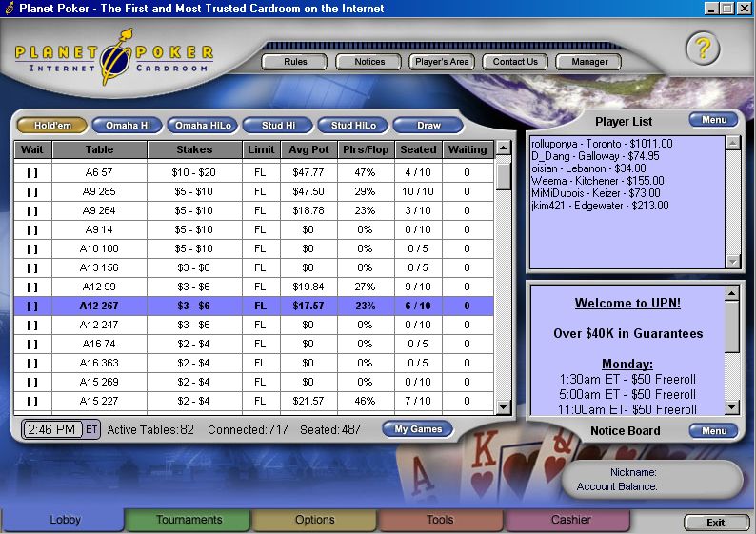
Task: Open the Player List Menu button
Action: pos(713,120)
